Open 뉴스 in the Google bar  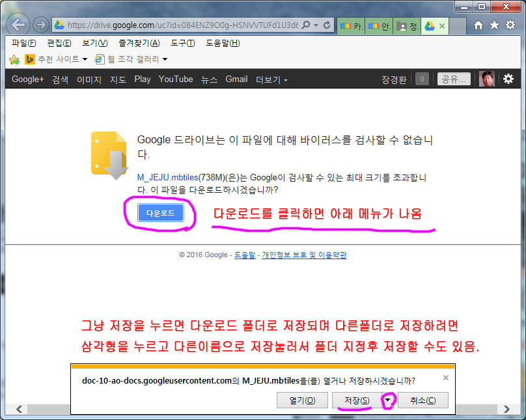click(x=209, y=79)
